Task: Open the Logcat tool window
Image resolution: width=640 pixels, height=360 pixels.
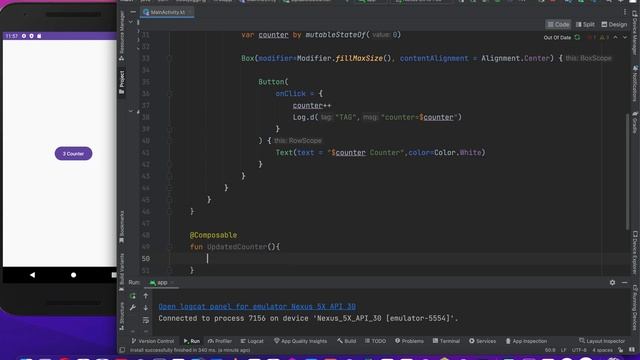Action: point(251,341)
